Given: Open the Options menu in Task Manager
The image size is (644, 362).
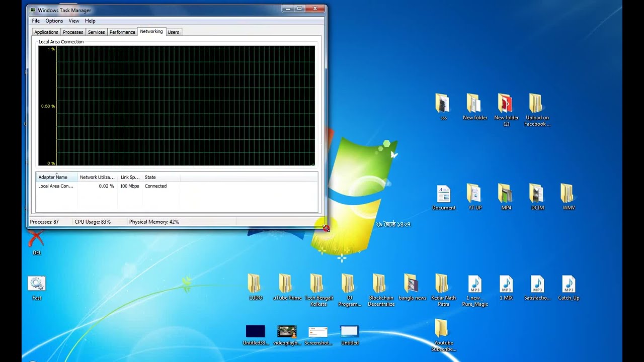Looking at the screenshot, I should click(x=54, y=21).
